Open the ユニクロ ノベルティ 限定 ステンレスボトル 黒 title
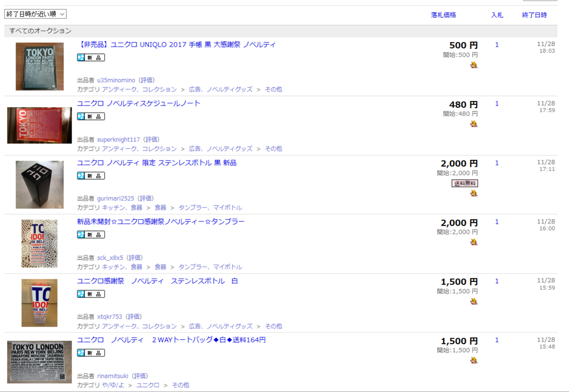 (x=157, y=163)
